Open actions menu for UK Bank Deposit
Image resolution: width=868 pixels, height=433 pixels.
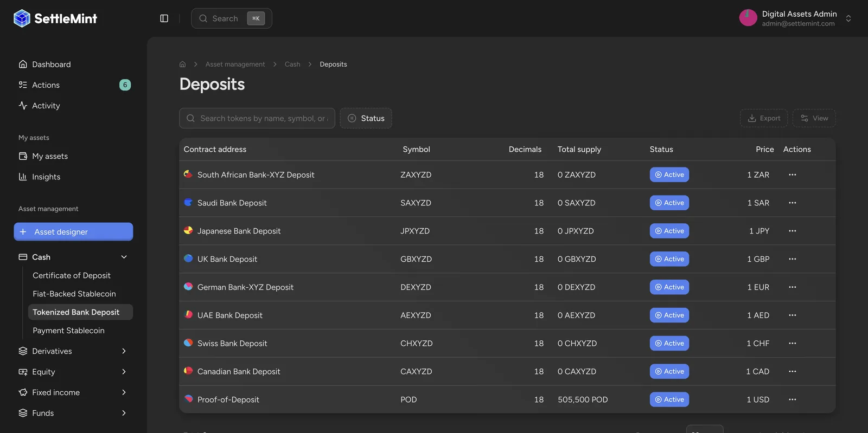click(x=793, y=259)
